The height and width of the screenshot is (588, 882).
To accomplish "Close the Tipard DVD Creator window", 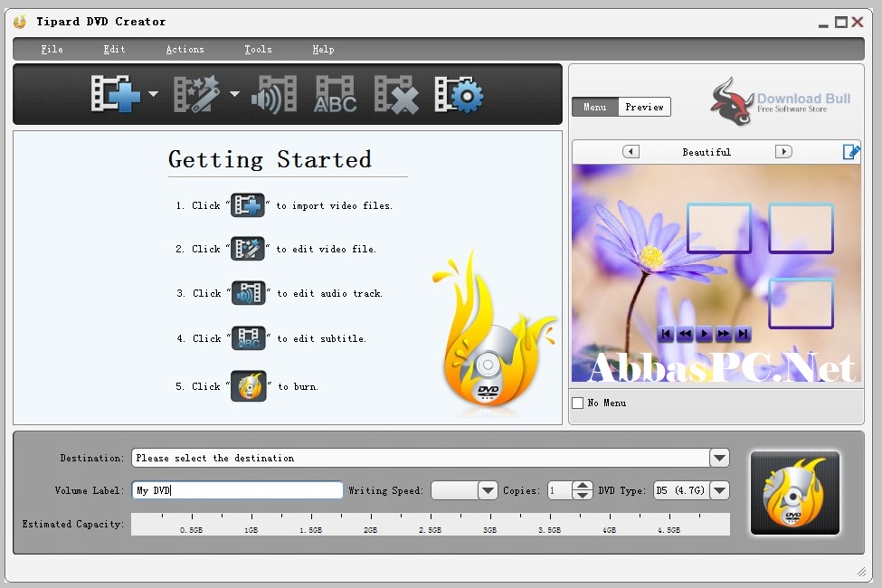I will point(858,22).
